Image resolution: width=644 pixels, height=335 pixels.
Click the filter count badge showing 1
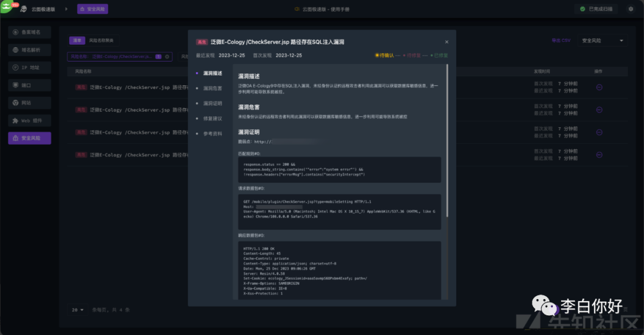coord(158,57)
